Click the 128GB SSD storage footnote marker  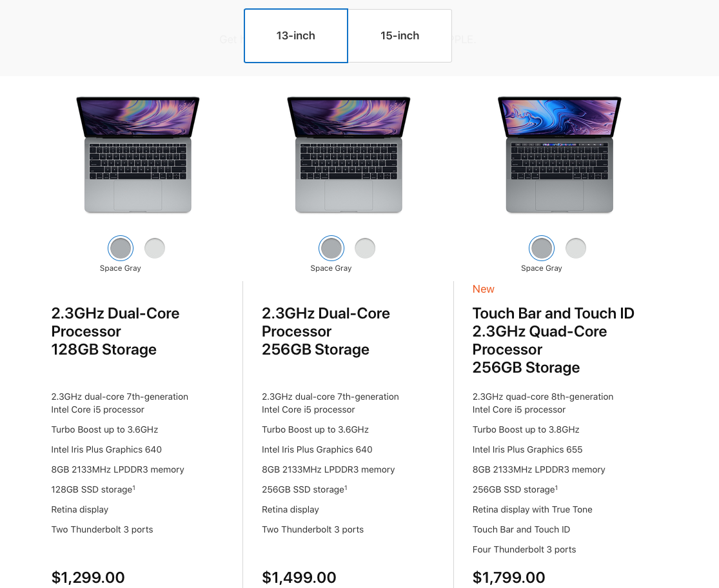(x=134, y=487)
